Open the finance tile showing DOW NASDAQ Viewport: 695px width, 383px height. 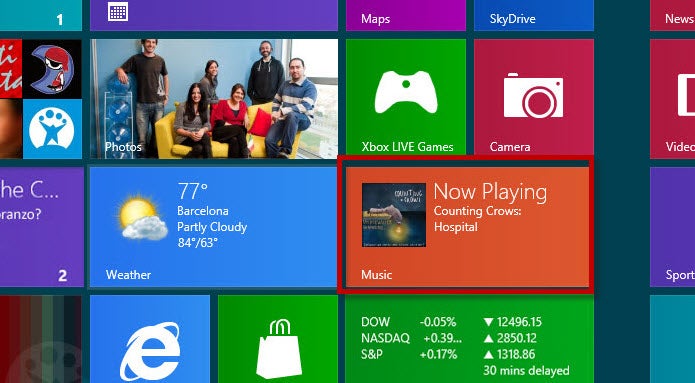click(469, 339)
